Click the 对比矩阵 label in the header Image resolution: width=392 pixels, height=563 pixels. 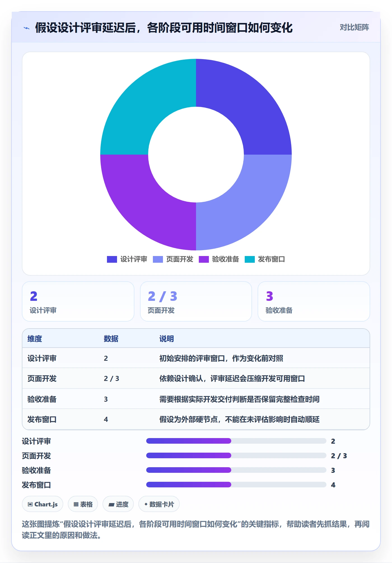point(354,27)
